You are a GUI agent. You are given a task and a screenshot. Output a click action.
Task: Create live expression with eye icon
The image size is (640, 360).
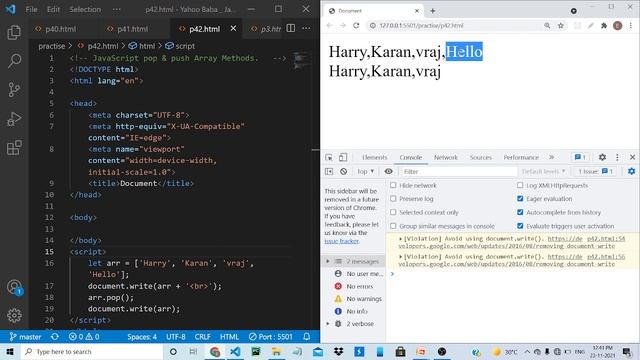pyautogui.click(x=389, y=171)
